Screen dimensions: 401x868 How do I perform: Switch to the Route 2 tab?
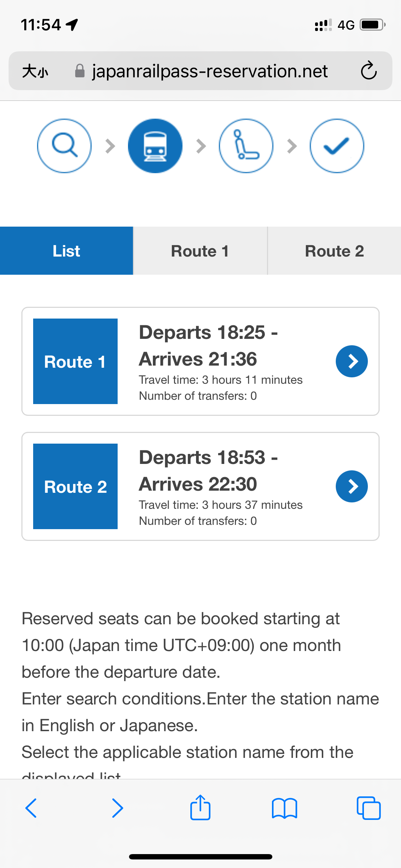334,251
